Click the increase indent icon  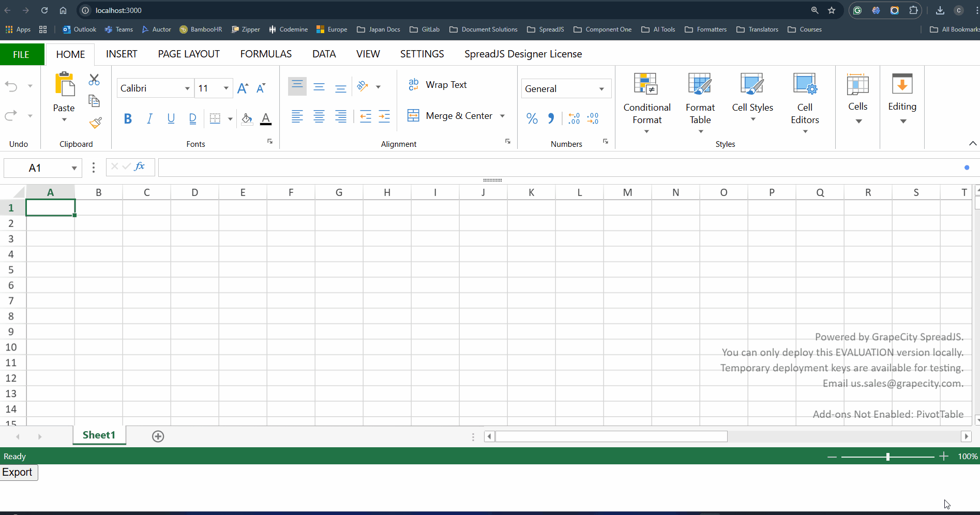[384, 117]
